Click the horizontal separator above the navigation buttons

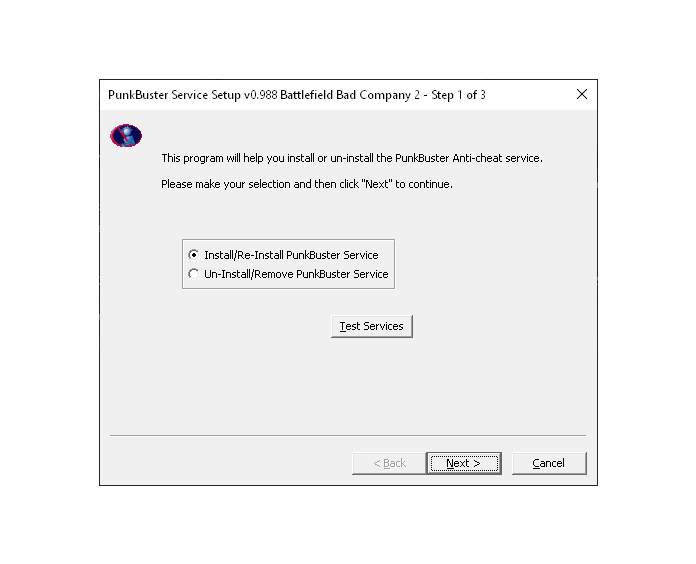pyautogui.click(x=348, y=436)
